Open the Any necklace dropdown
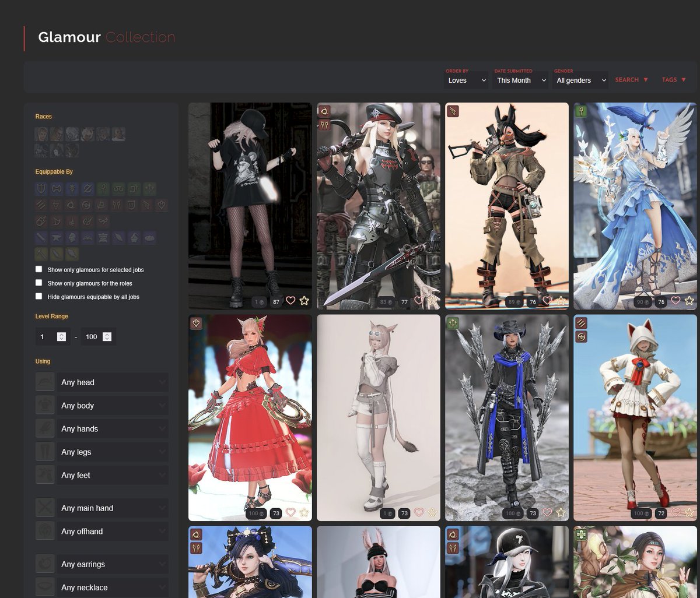Viewport: 700px width, 598px height. click(x=113, y=588)
